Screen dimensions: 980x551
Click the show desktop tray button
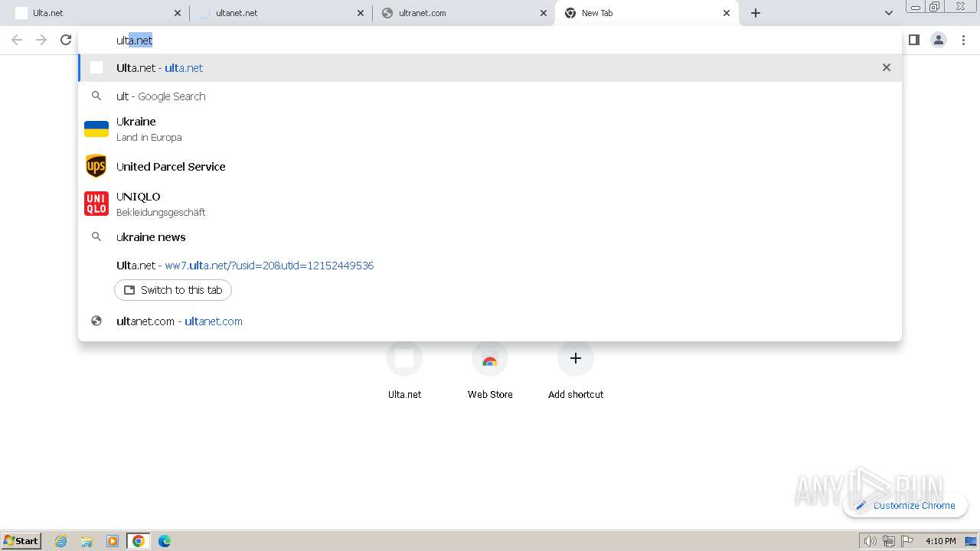coord(972,541)
